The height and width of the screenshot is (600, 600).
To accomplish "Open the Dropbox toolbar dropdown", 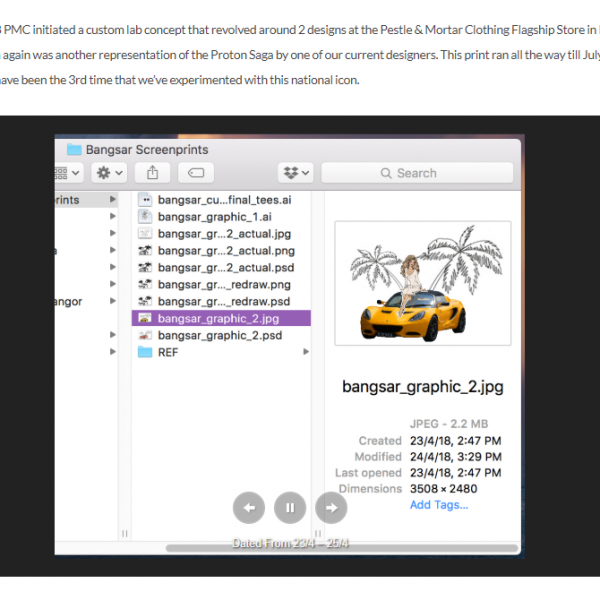I will point(296,173).
